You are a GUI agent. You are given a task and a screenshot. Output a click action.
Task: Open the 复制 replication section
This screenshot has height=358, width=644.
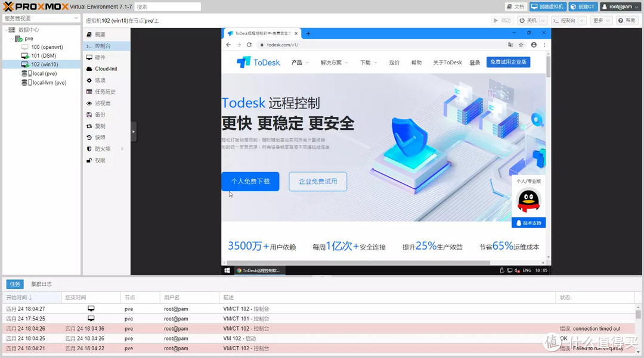100,126
